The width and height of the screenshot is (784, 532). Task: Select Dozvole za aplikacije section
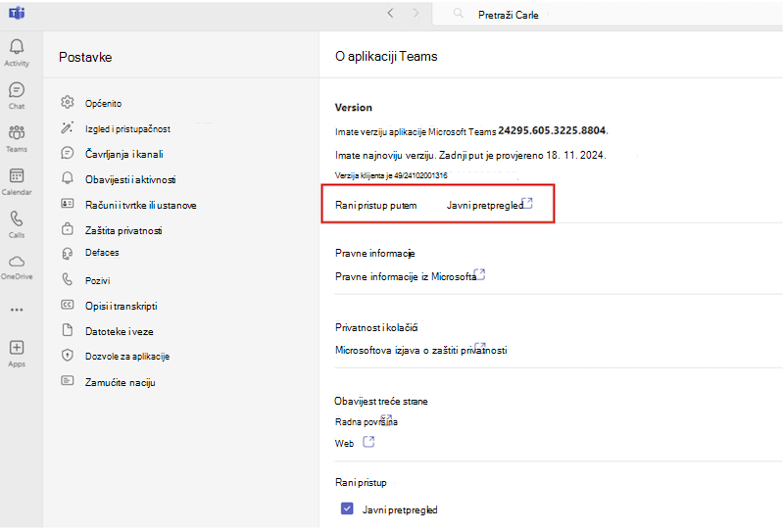[127, 357]
